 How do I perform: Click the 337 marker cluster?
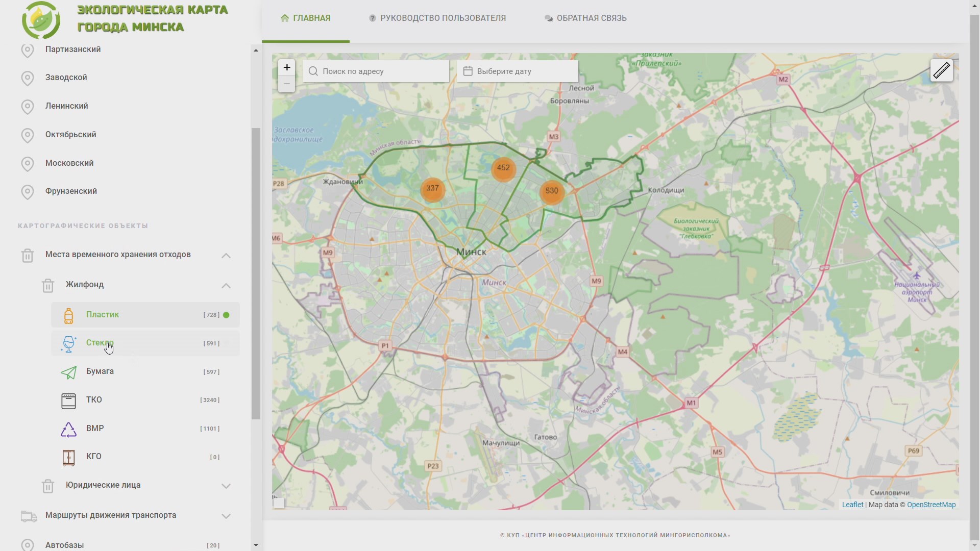pyautogui.click(x=432, y=189)
